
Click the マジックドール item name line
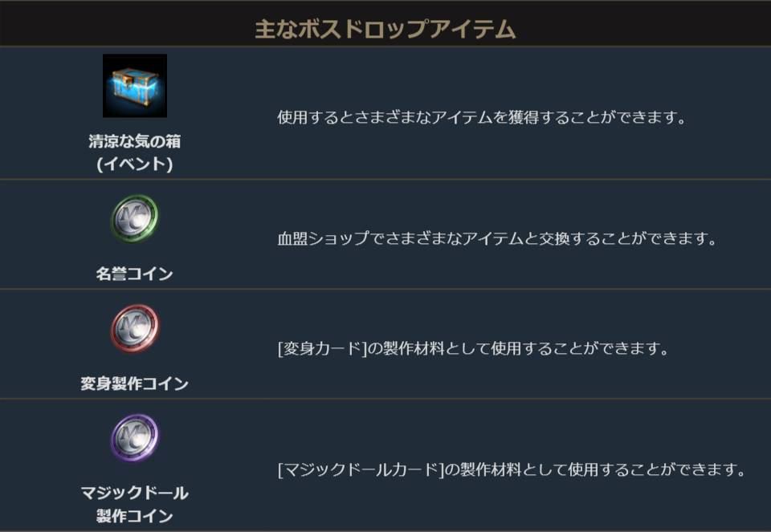(134, 493)
